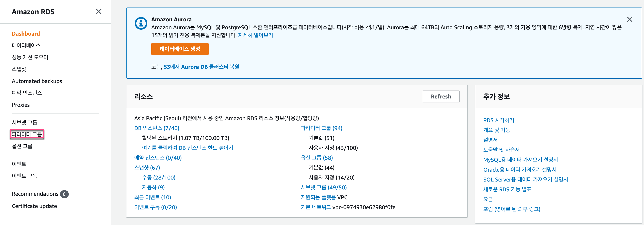Click link to raise DB instance limit
Screen dimensions: 644x225
(187, 148)
